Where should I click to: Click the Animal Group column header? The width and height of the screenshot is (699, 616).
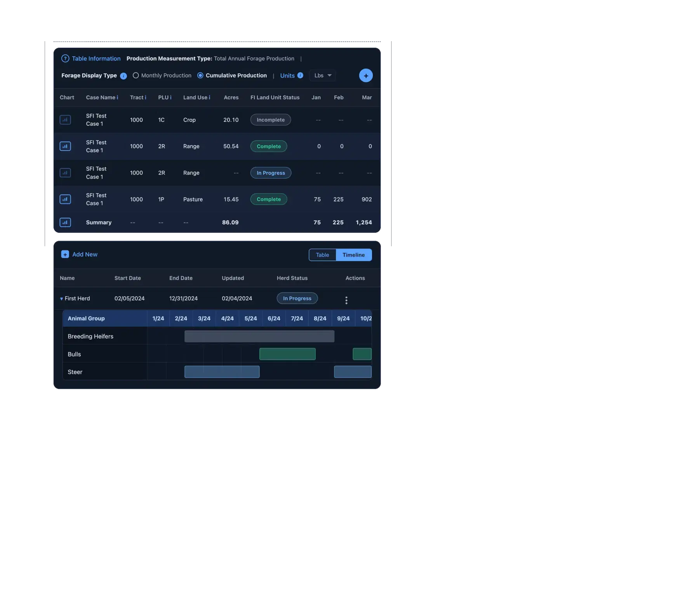coord(86,318)
